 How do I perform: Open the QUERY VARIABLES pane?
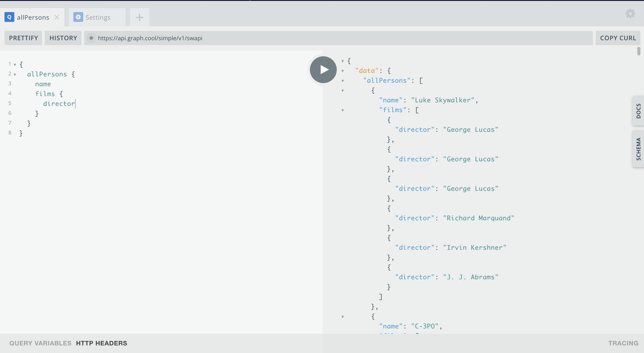tap(40, 343)
